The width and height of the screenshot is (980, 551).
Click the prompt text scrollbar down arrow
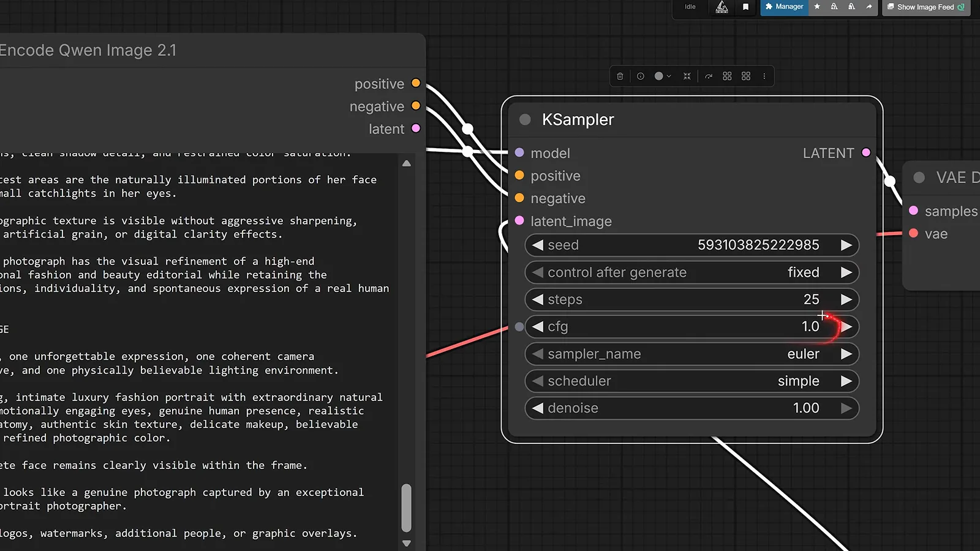[407, 543]
